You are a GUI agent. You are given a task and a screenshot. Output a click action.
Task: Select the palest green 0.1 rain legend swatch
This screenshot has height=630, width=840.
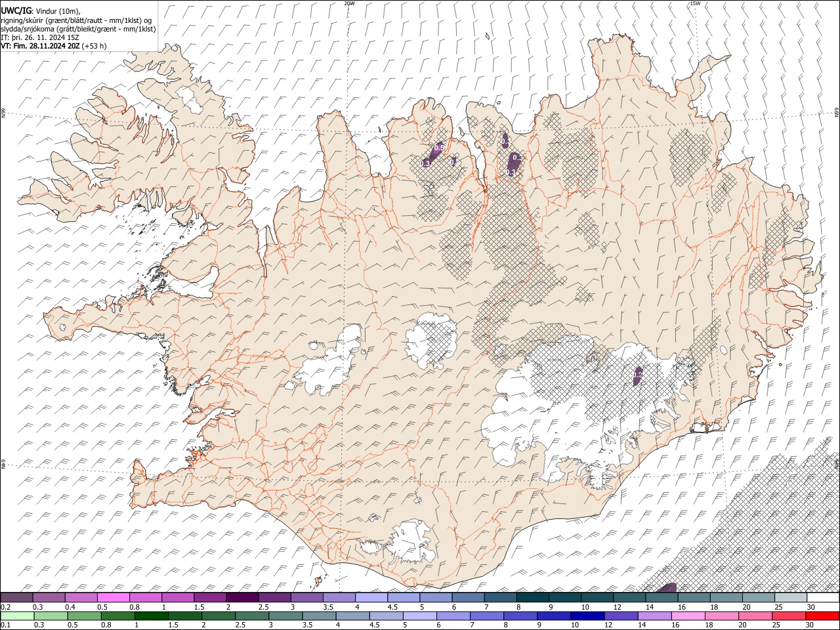click(x=16, y=616)
